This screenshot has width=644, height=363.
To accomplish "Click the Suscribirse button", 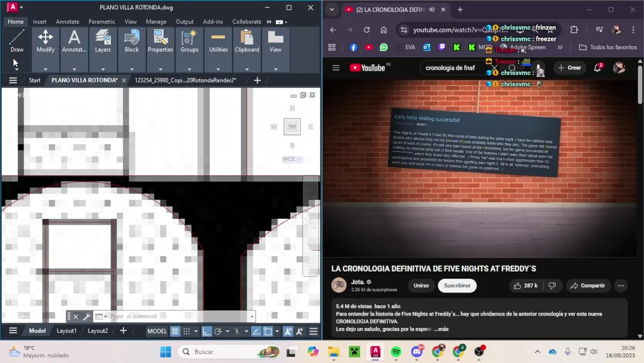I will point(457,285).
